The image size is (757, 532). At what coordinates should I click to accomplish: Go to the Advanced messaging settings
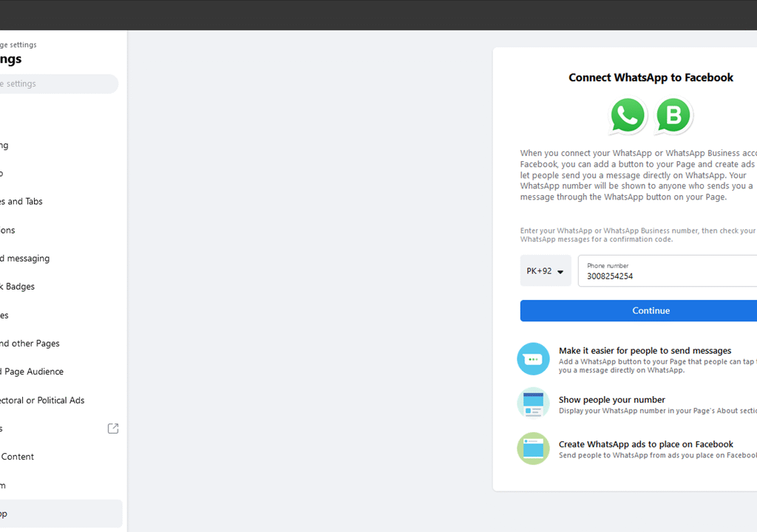pos(26,259)
